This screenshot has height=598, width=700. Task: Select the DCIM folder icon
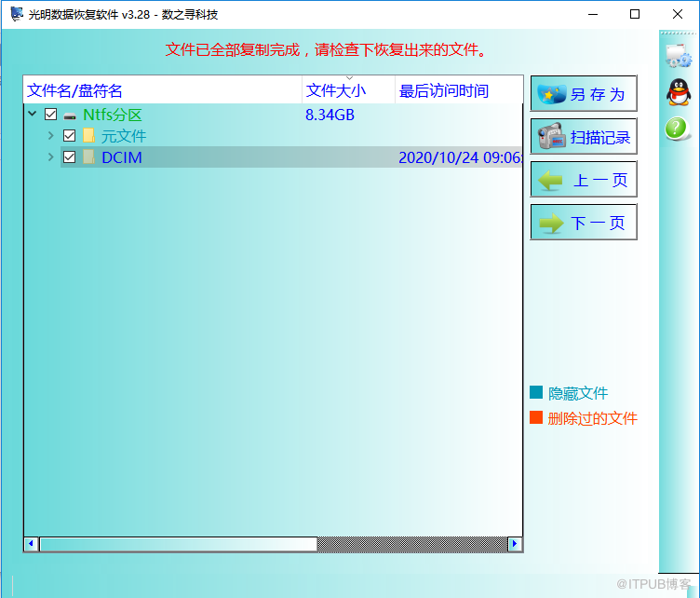click(88, 156)
